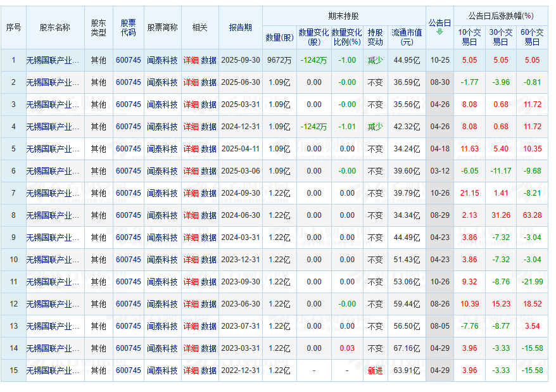Viewport: 556px width, 392px height.
Task: Sort by the 数量(股) column header
Action: click(279, 37)
